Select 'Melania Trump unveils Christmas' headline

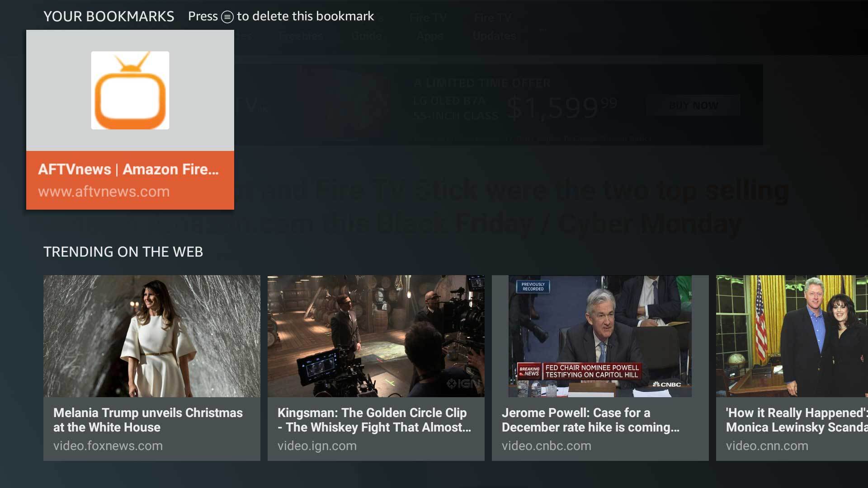click(x=148, y=420)
